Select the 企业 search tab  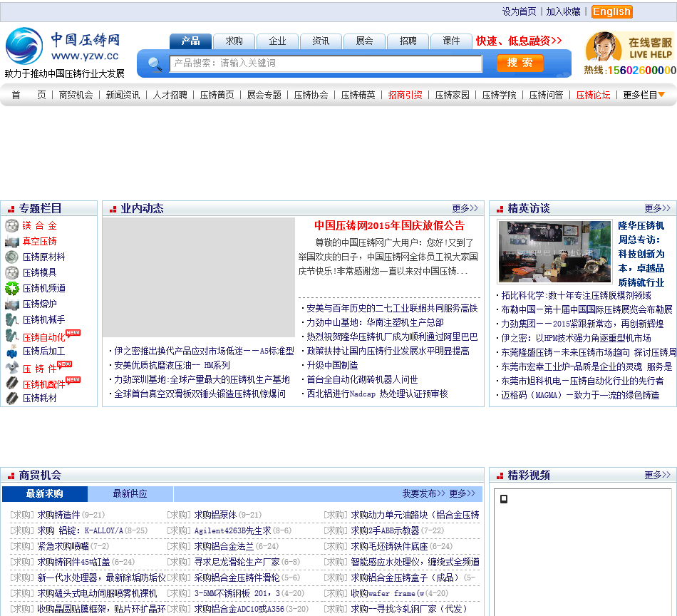pyautogui.click(x=278, y=41)
